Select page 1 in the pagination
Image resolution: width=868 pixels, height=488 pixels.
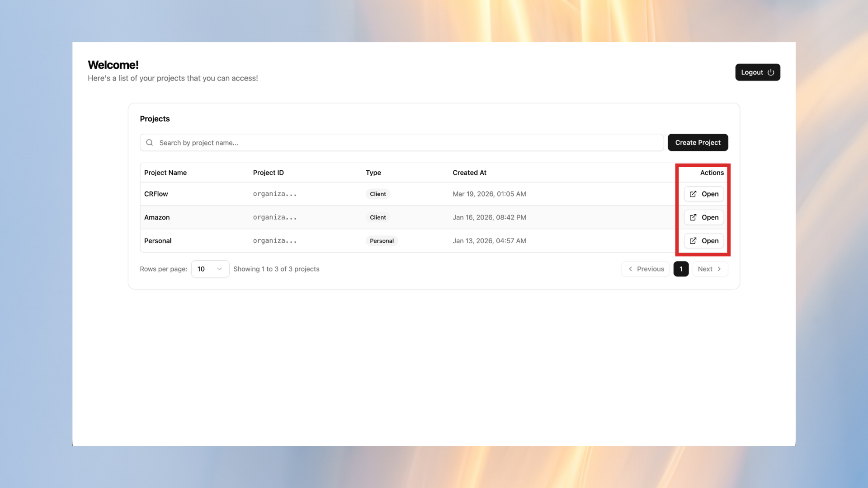[681, 269]
